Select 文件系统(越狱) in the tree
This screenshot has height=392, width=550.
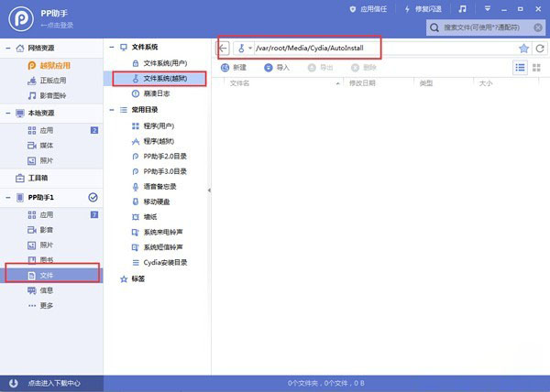click(x=158, y=79)
